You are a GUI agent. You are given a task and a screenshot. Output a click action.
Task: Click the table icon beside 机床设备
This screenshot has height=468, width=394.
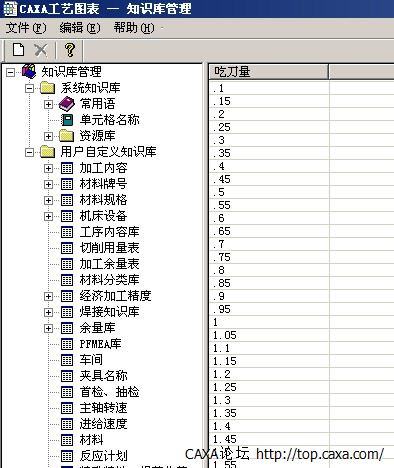pyautogui.click(x=67, y=216)
